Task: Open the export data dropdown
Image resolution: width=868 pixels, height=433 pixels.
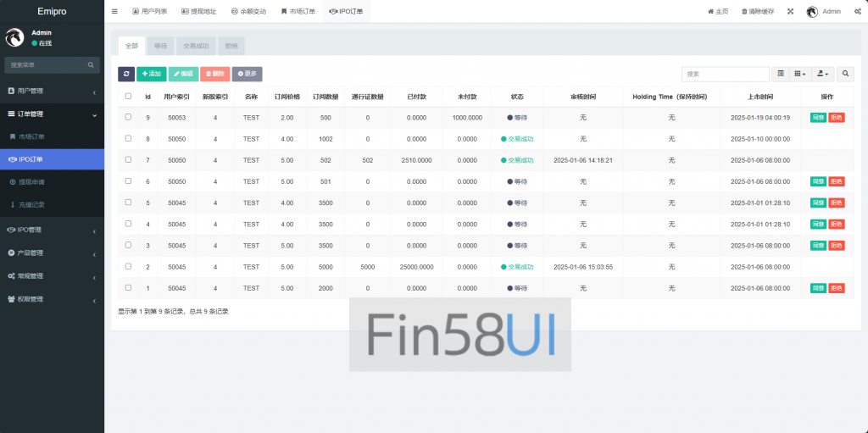Action: tap(824, 75)
